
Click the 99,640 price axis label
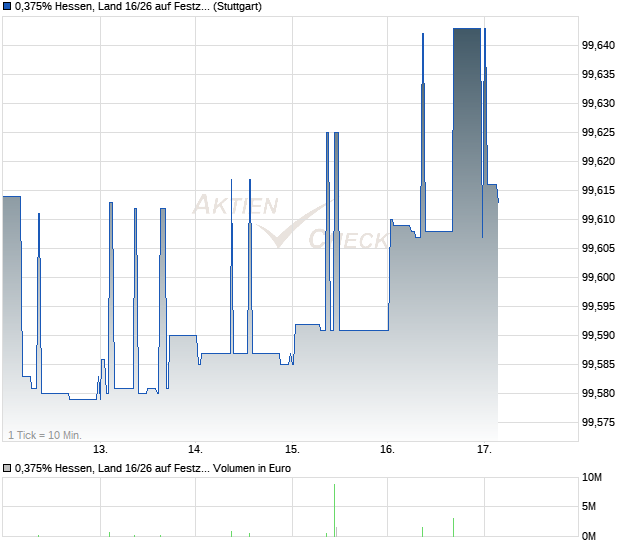tap(598, 45)
